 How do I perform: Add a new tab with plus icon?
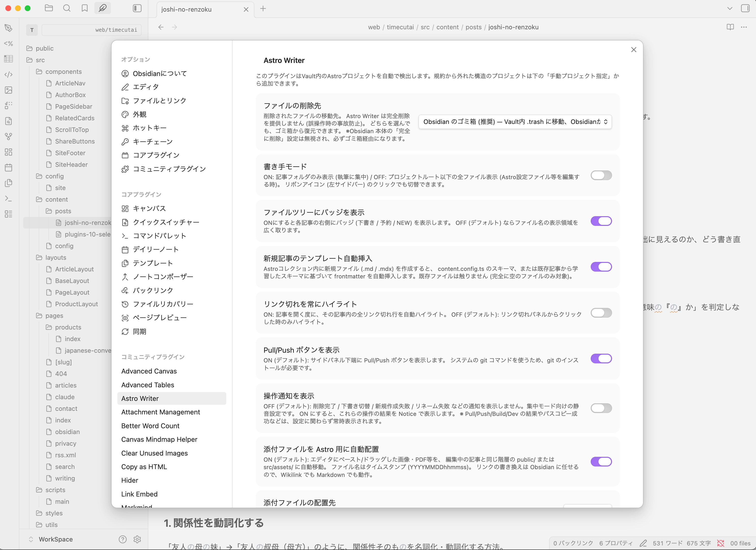(263, 9)
